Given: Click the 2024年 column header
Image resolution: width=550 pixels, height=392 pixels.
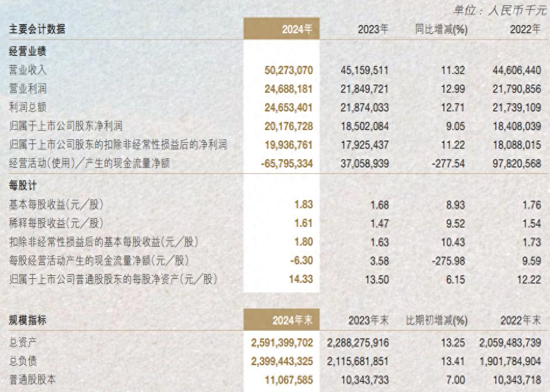Looking at the screenshot, I should click(x=297, y=29).
